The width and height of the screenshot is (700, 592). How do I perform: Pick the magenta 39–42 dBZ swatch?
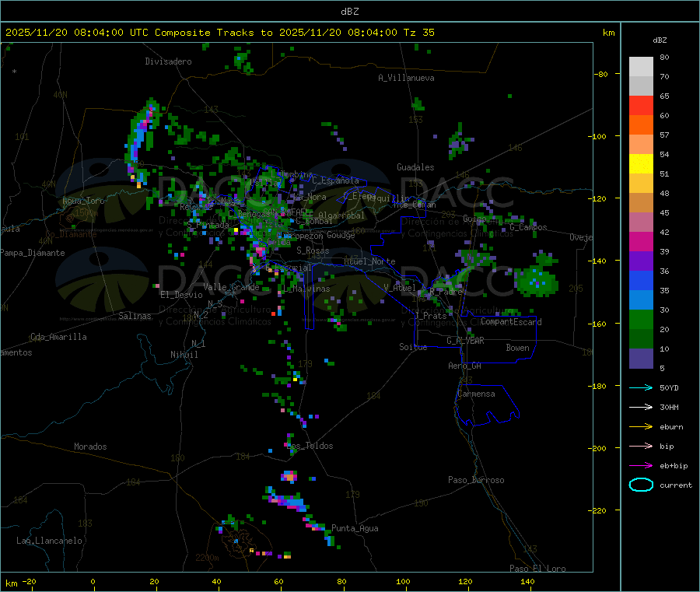click(641, 241)
